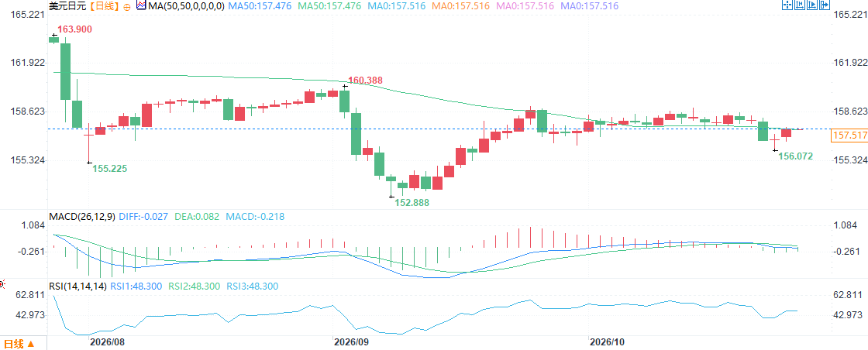Click the 2026/09 date axis label
The width and height of the screenshot is (868, 350).
tap(353, 342)
